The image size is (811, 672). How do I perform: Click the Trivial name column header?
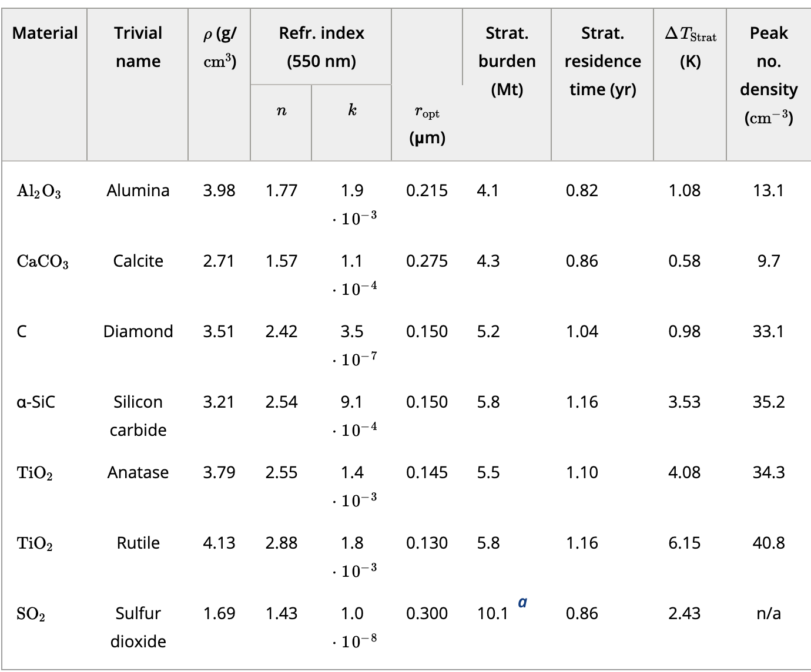point(138,47)
